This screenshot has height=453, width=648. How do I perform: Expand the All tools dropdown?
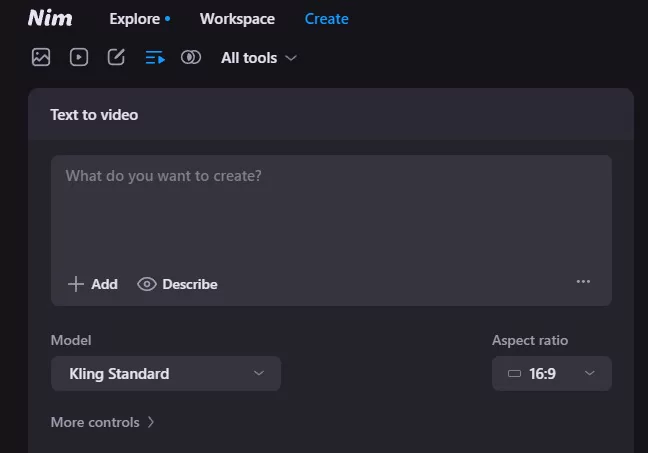[x=259, y=58]
